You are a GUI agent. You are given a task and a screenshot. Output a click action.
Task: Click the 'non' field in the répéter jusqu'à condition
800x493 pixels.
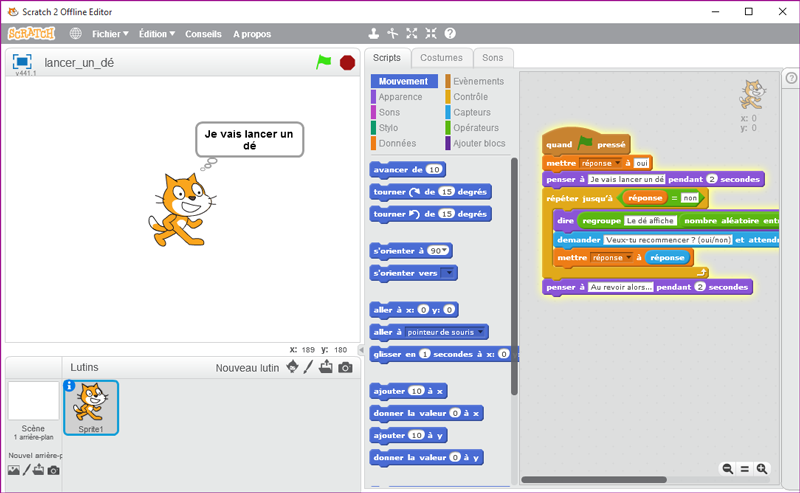click(690, 198)
